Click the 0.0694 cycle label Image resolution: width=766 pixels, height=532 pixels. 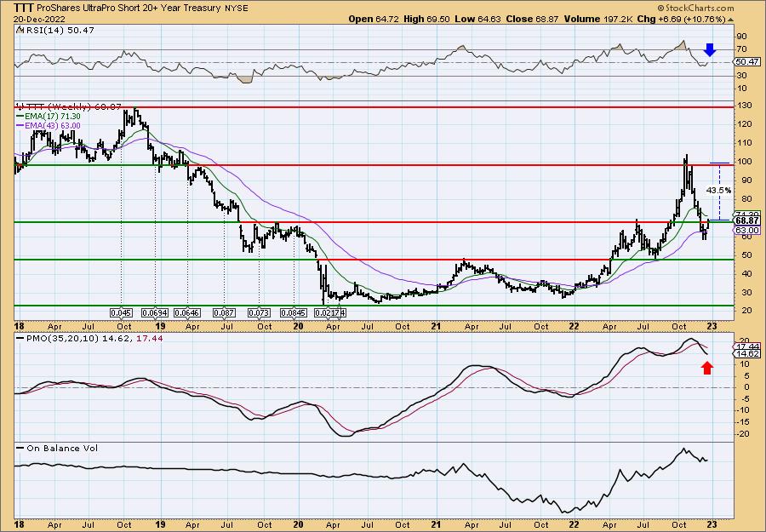coord(155,312)
